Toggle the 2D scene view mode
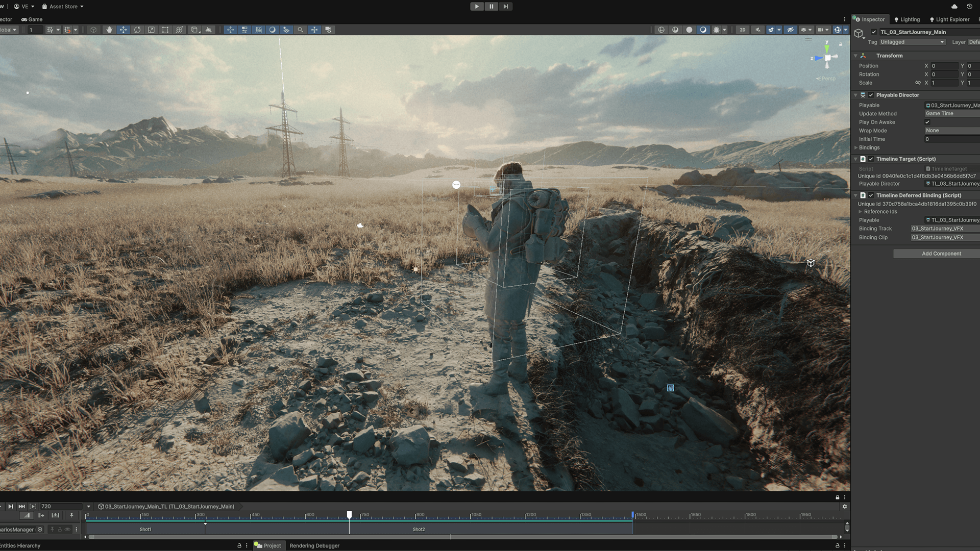Screen dimensions: 980x551 tap(742, 30)
